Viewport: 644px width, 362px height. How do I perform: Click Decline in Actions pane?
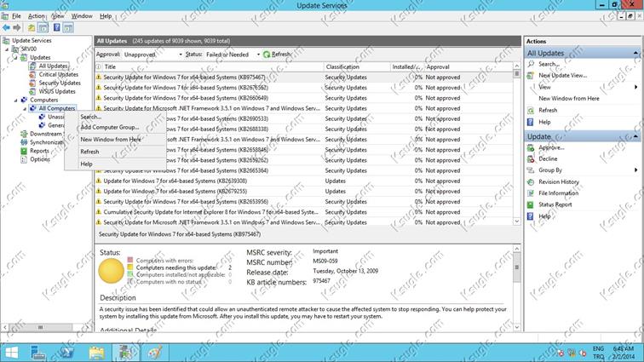click(x=548, y=158)
